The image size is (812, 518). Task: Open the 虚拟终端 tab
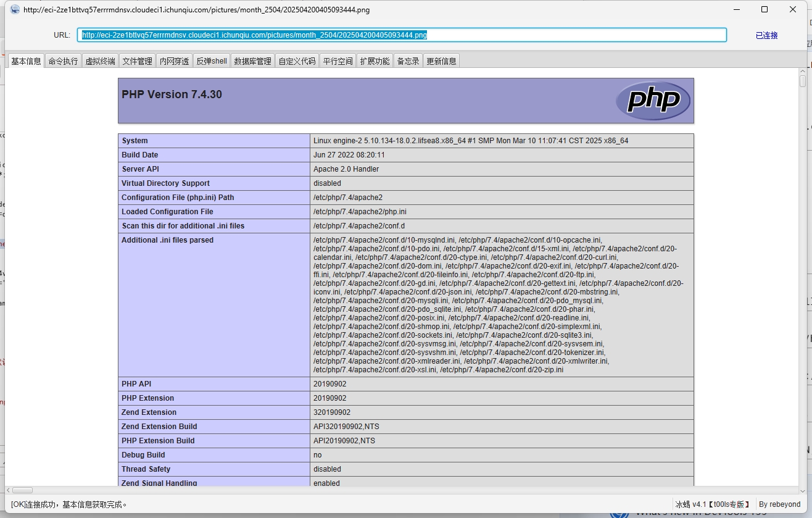100,61
